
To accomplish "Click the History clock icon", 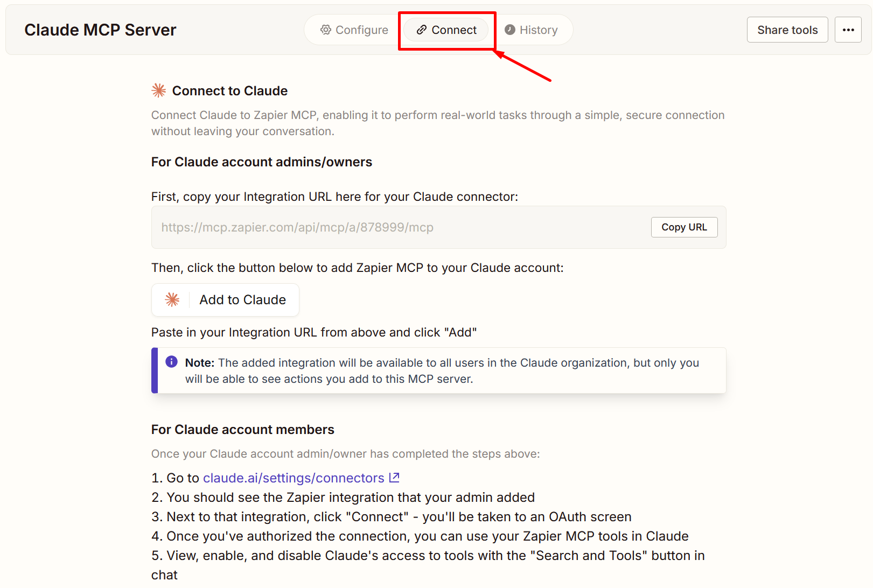I will click(x=509, y=30).
